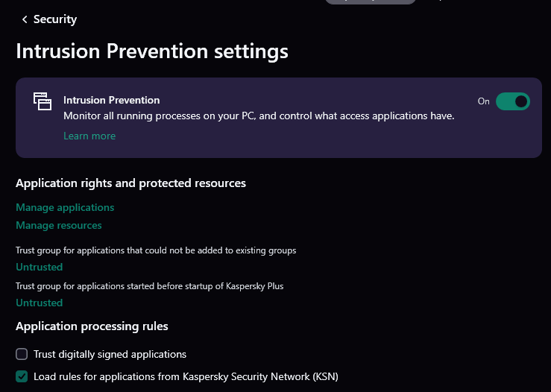Click the Monitor all running processes description
The width and height of the screenshot is (551, 392).
click(x=259, y=116)
